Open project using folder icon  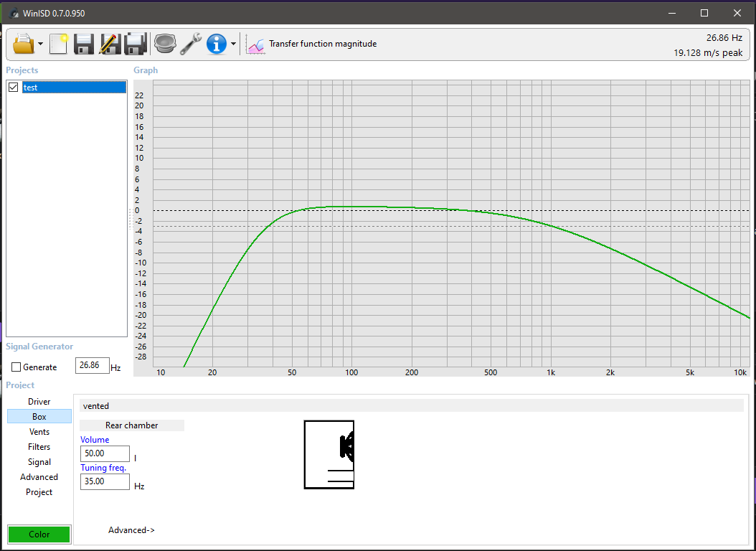point(23,44)
